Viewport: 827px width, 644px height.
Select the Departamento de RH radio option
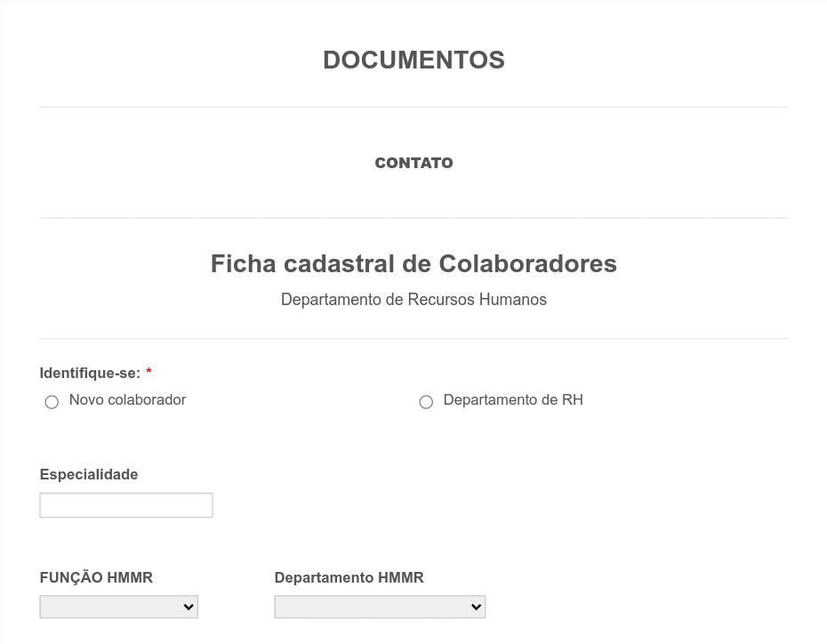426,402
